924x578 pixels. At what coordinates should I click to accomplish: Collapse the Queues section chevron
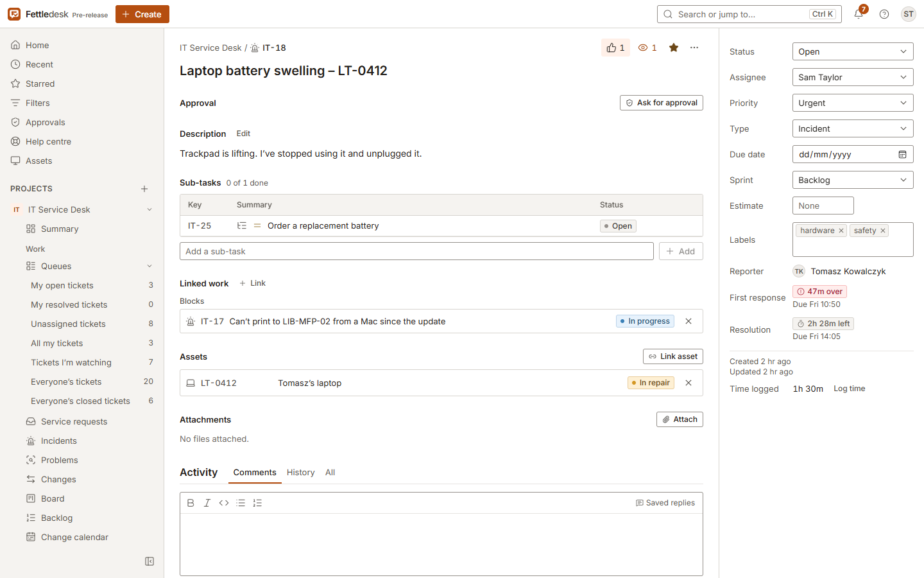tap(150, 266)
